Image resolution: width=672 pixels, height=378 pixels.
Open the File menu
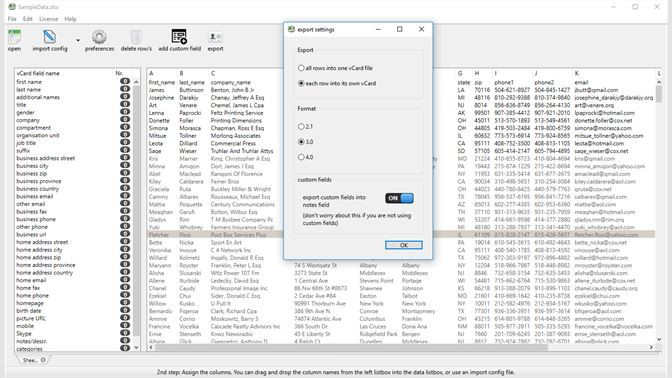[x=12, y=19]
